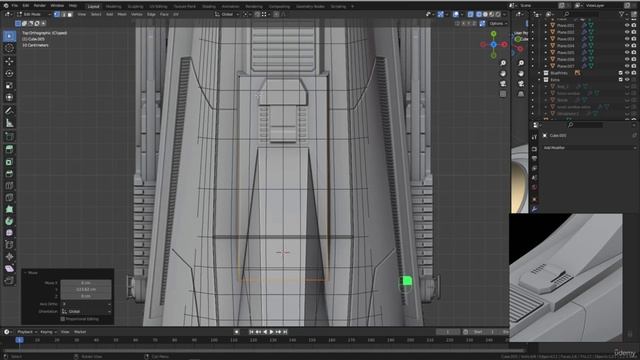
Task: Select the Cursor tool in the toolbar
Action: (x=9, y=48)
